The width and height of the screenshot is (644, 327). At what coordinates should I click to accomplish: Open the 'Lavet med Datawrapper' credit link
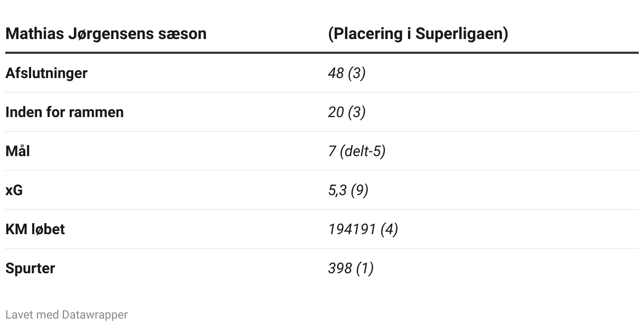(67, 315)
